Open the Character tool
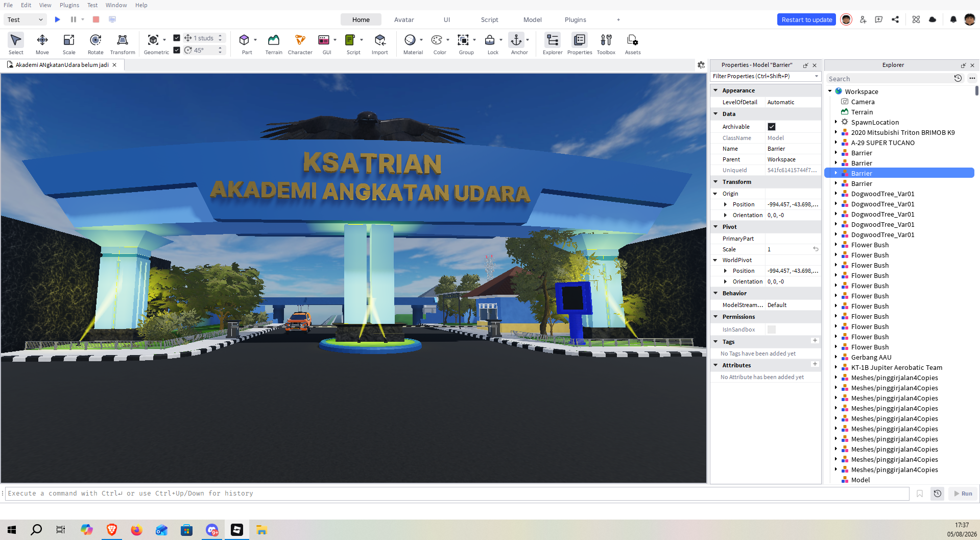The image size is (980, 540). click(x=300, y=44)
